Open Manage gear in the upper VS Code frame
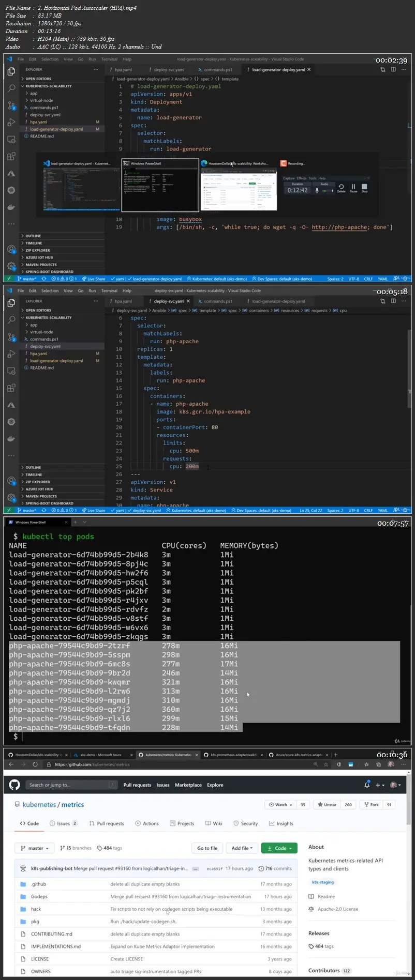The width and height of the screenshot is (415, 980). [x=11, y=266]
